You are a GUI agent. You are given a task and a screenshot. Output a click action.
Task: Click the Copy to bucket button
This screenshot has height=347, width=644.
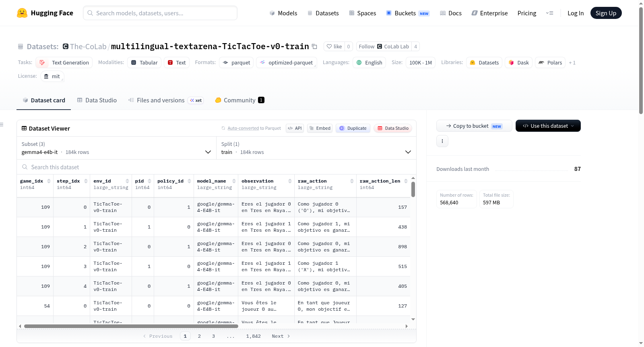[x=474, y=126]
